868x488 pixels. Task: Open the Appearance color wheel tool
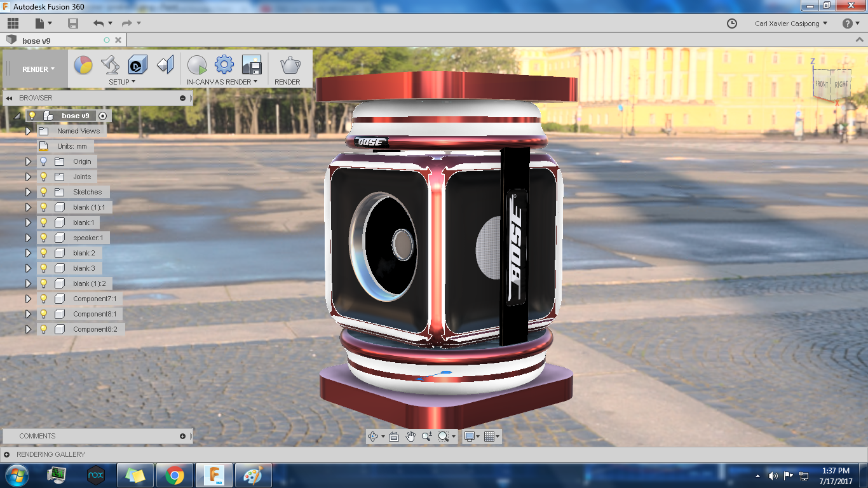(x=83, y=64)
